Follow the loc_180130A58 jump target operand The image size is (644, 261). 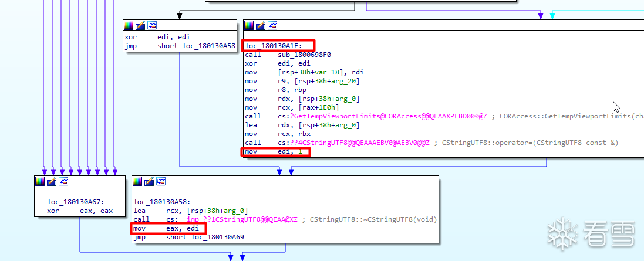pyautogui.click(x=208, y=46)
